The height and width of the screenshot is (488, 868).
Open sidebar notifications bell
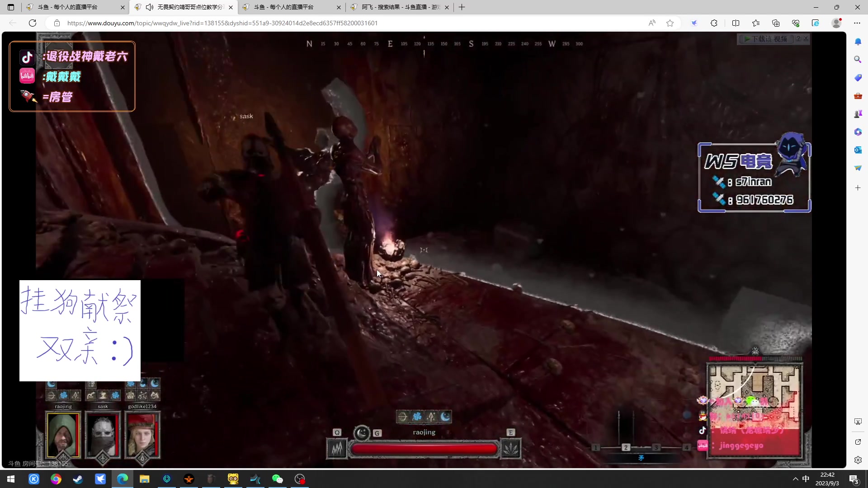[x=858, y=42]
